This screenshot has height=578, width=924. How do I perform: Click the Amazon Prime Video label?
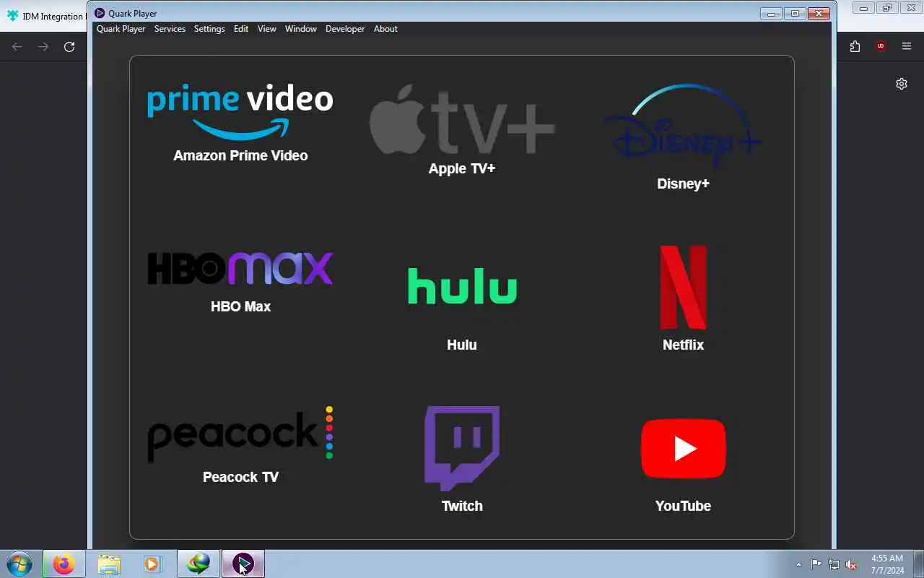240,155
